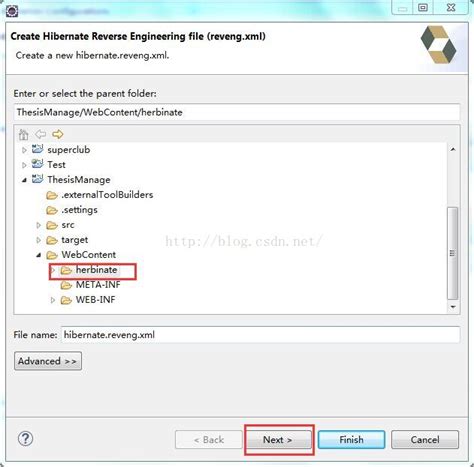Click the folder tree scroll-down arrow
Image resolution: width=474 pixels, height=467 pixels.
coord(453,307)
